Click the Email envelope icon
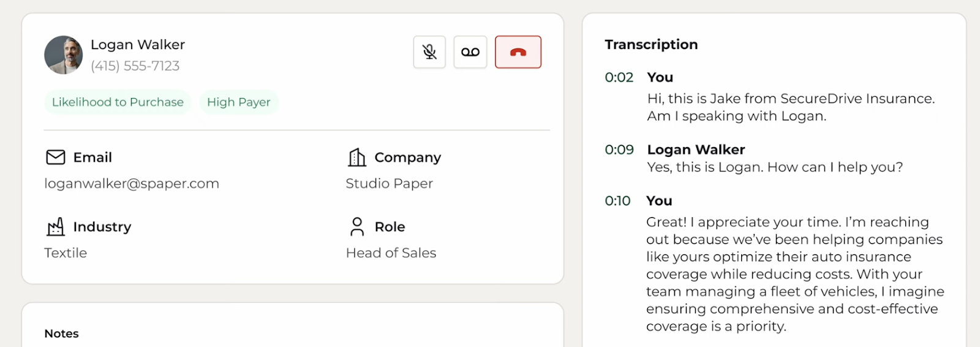Screen dimensions: 980x347 pos(56,158)
